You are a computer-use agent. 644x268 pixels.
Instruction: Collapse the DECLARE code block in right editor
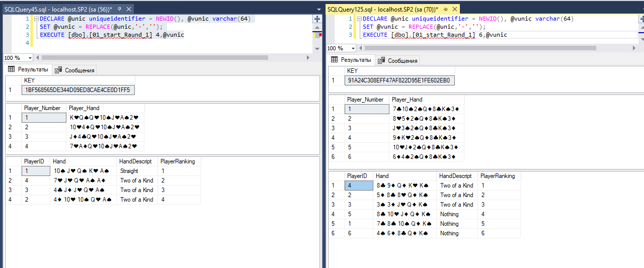coord(358,19)
